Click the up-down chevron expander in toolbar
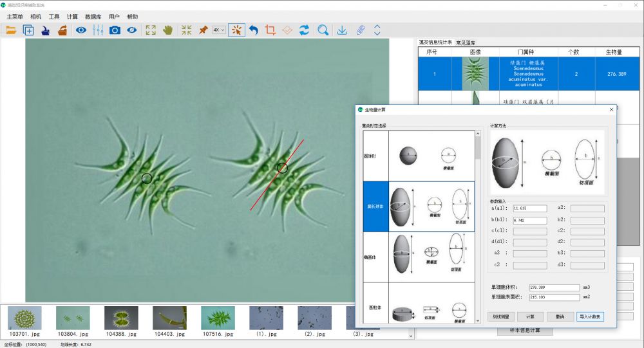This screenshot has width=644, height=348. (x=377, y=30)
